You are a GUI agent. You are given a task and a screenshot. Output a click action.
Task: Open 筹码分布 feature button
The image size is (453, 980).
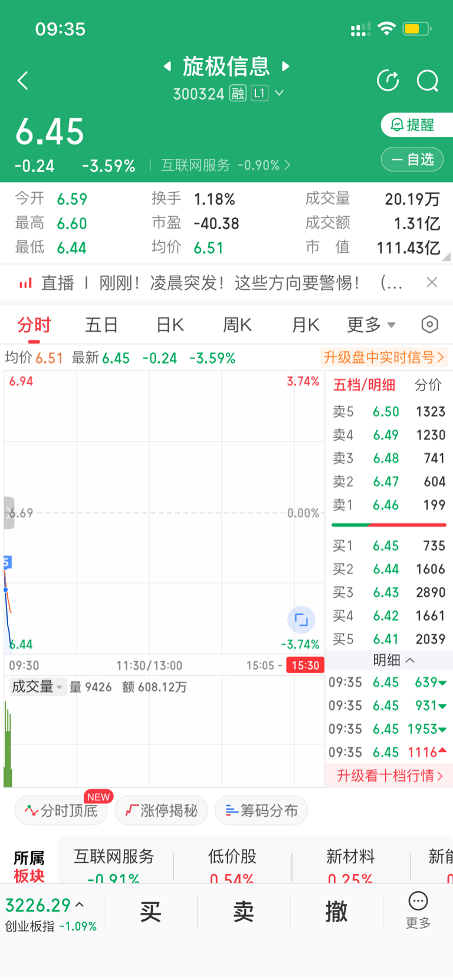[x=262, y=810]
